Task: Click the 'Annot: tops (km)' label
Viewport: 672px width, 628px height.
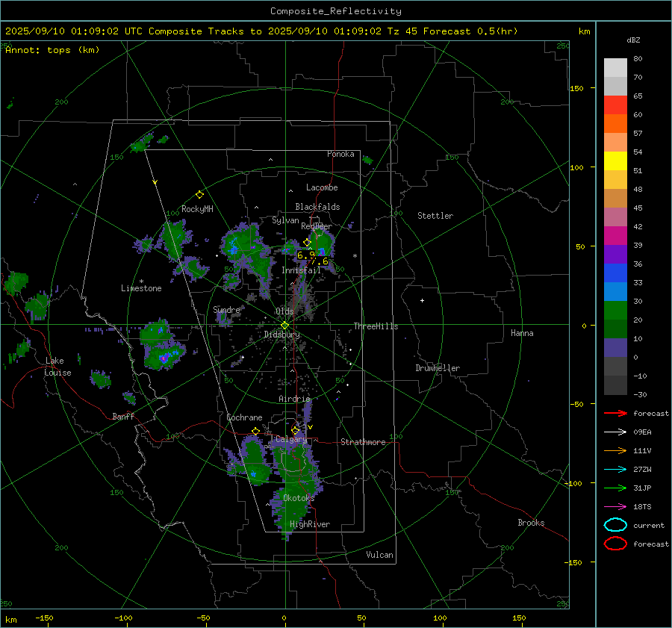Action: 52,50
